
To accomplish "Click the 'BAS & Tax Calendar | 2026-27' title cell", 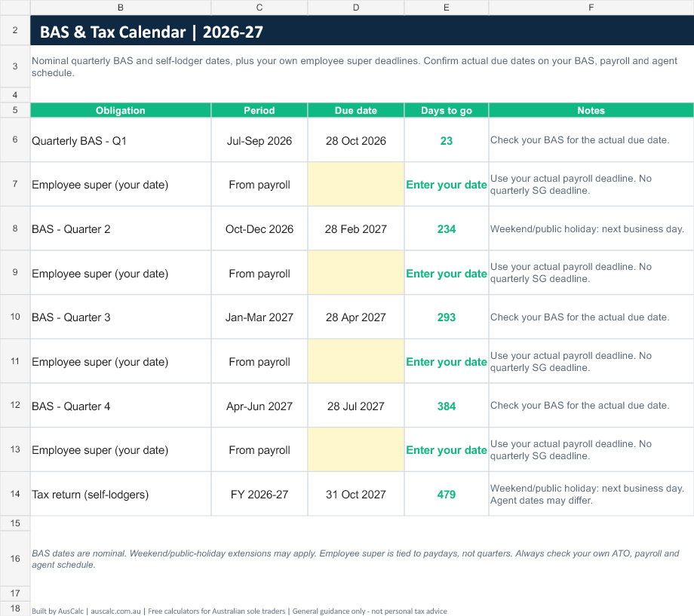I will 362,30.
